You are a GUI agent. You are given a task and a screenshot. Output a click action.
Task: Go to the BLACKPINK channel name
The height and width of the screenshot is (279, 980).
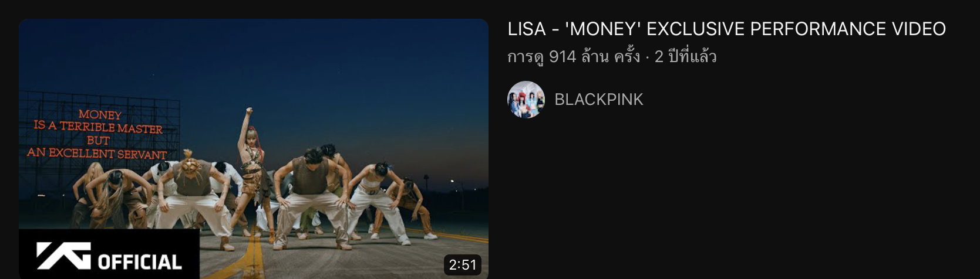coord(599,100)
